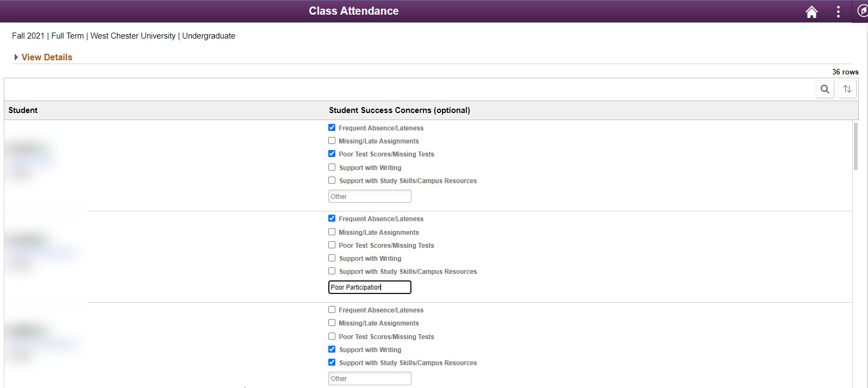Click Student Success Concerns column header

[399, 110]
